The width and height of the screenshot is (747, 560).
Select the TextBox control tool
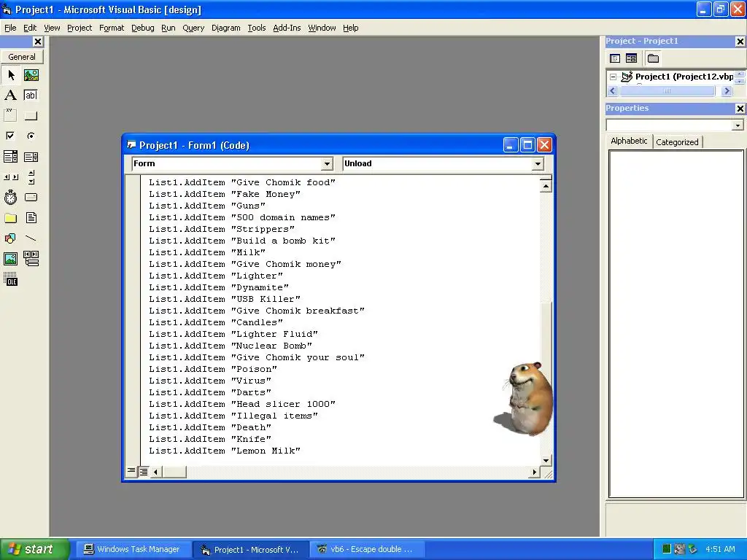[31, 96]
